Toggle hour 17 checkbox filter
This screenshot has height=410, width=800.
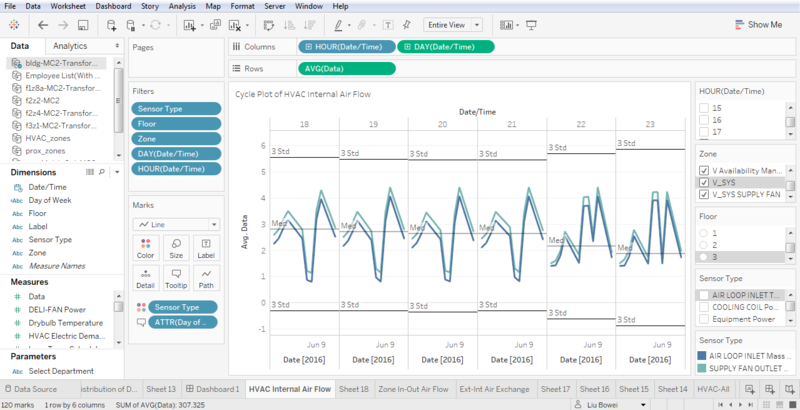coord(704,133)
